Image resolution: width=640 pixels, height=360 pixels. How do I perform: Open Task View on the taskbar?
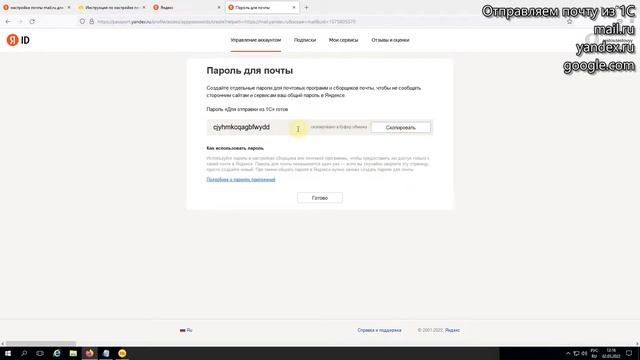(40, 353)
